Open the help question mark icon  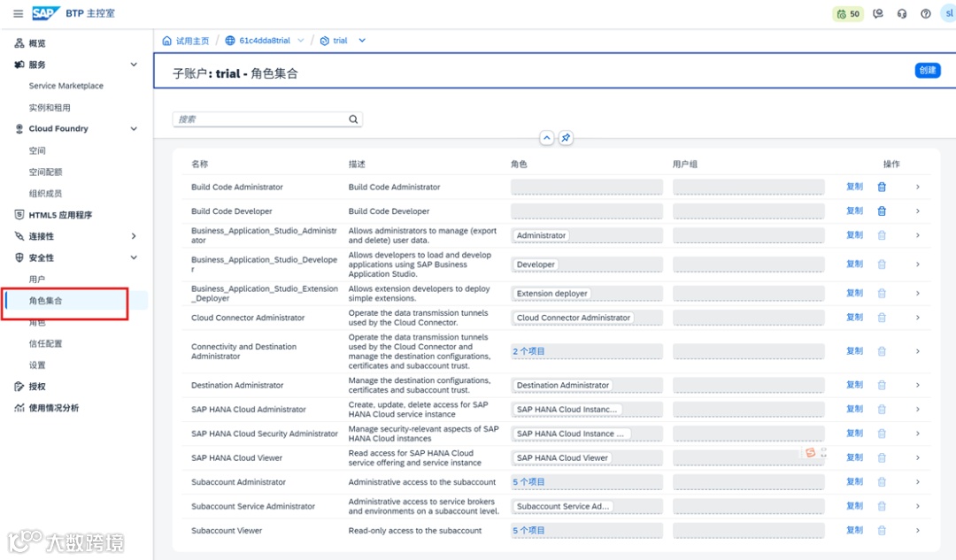coord(926,13)
